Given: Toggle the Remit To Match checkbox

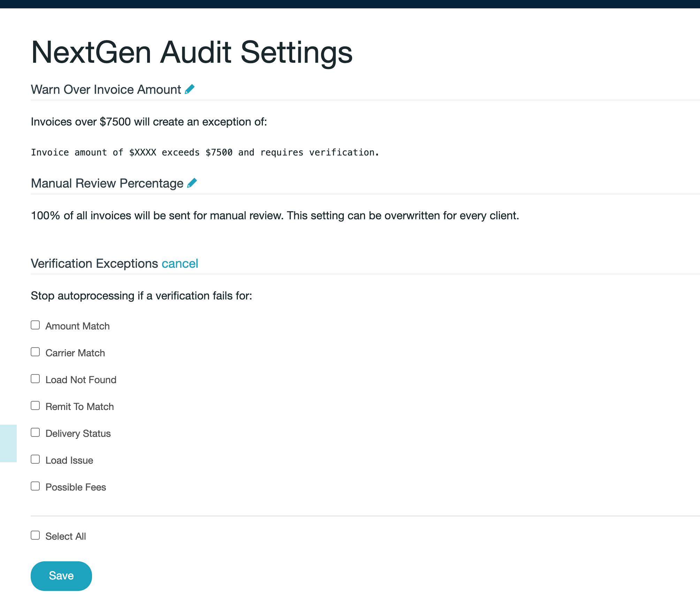Looking at the screenshot, I should point(35,405).
